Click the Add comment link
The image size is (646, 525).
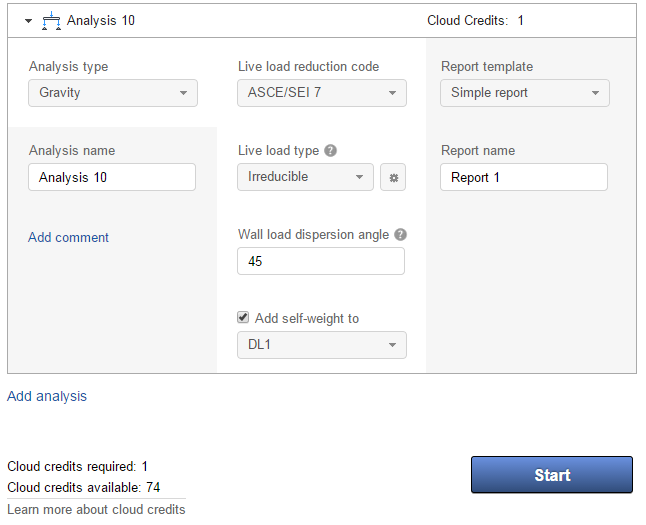click(68, 237)
